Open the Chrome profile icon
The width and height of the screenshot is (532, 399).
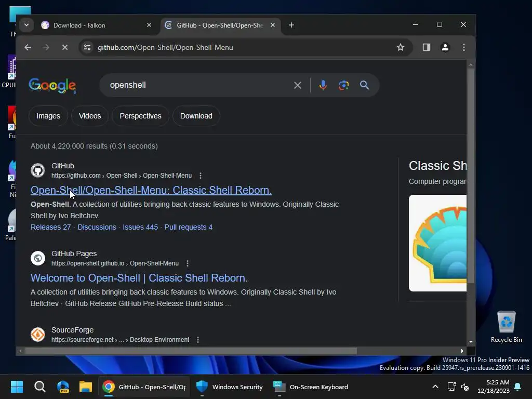[x=445, y=47]
